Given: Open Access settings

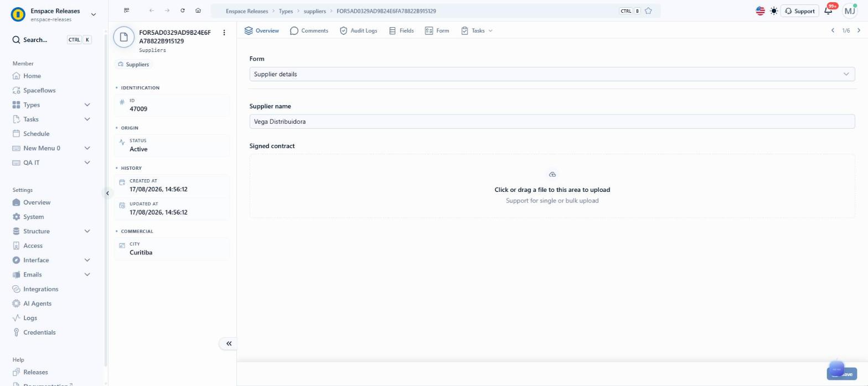Looking at the screenshot, I should [33, 246].
